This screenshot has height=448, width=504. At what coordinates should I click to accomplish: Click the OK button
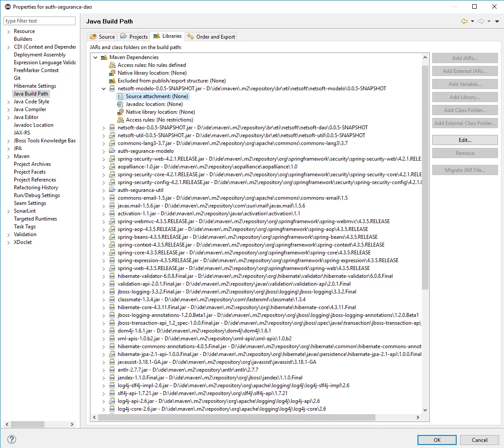coord(437,440)
